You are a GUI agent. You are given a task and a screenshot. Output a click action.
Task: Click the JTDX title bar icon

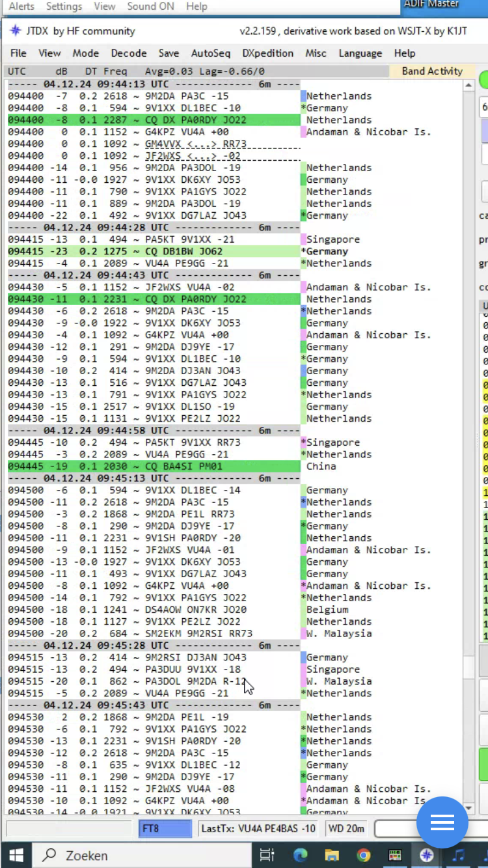click(x=16, y=31)
